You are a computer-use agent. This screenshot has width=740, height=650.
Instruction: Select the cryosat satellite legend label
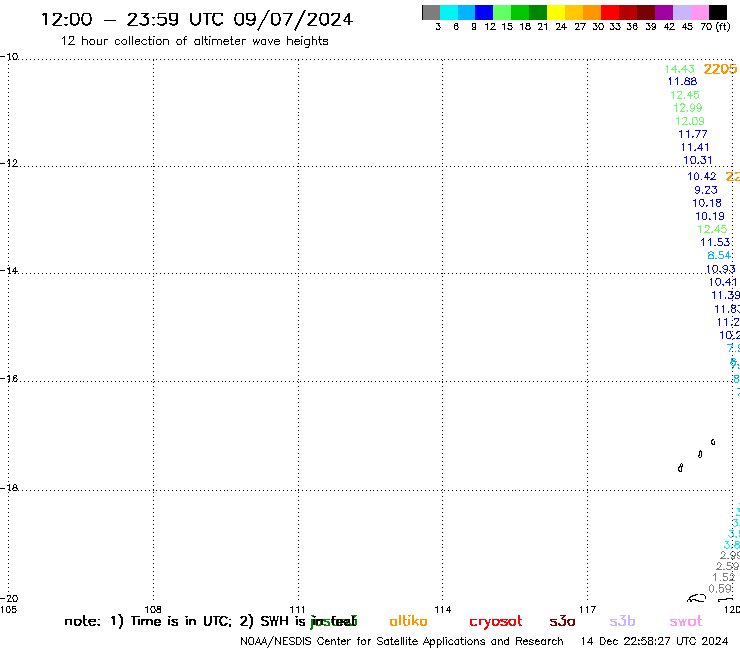[496, 621]
